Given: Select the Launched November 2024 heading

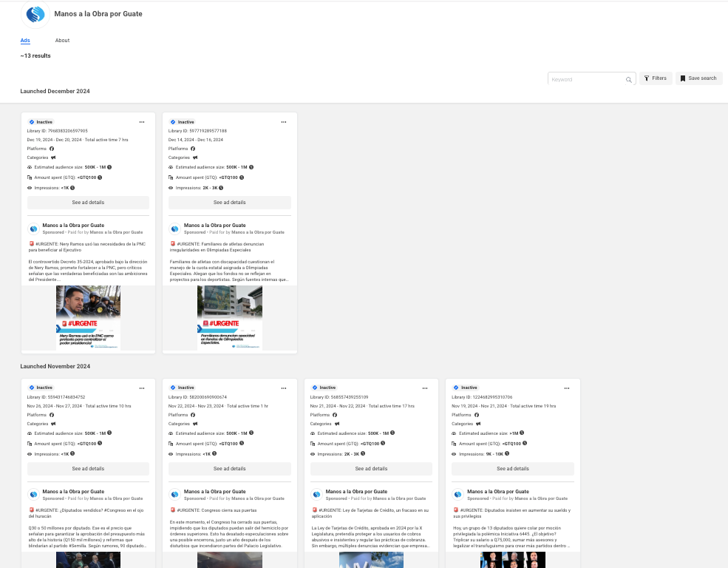Looking at the screenshot, I should tap(55, 366).
